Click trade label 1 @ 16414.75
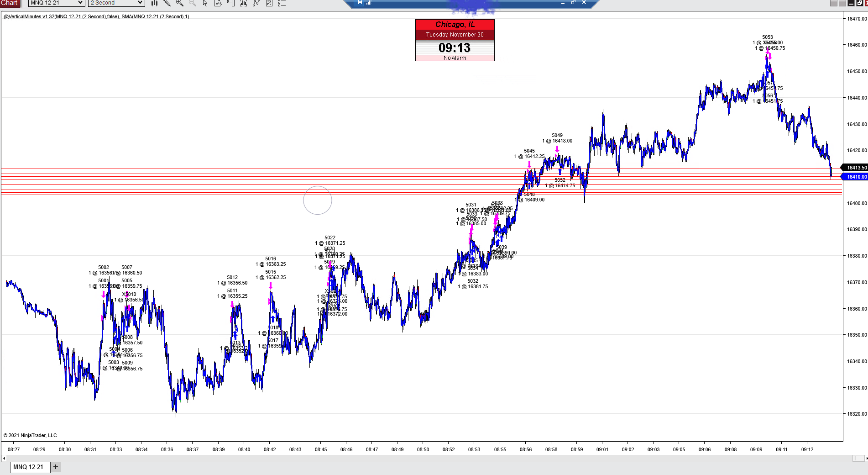The image size is (868, 475). (560, 185)
